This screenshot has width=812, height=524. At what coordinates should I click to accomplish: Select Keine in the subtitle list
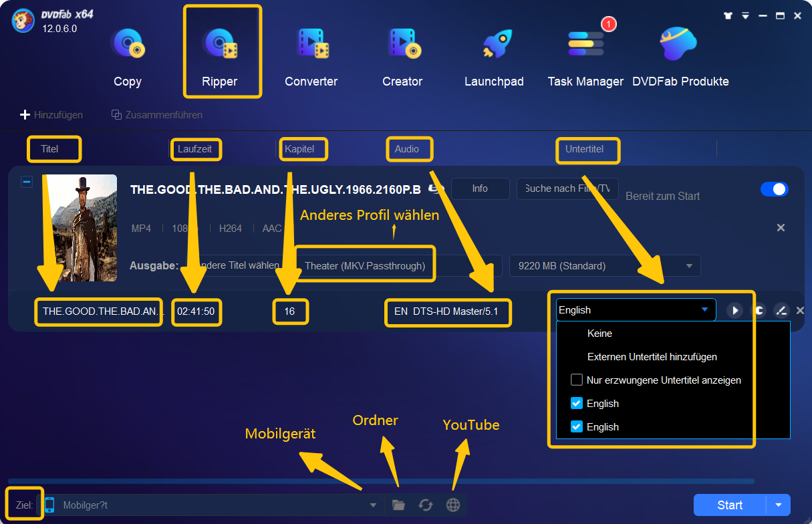tap(599, 333)
